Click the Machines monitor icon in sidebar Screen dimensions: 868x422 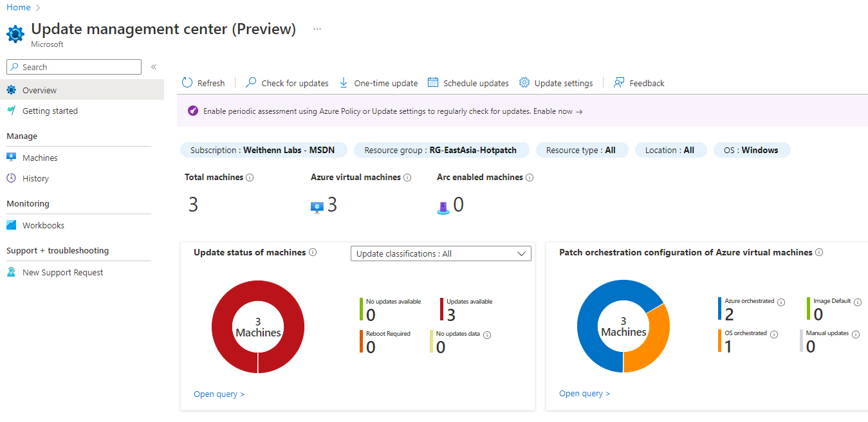point(12,158)
